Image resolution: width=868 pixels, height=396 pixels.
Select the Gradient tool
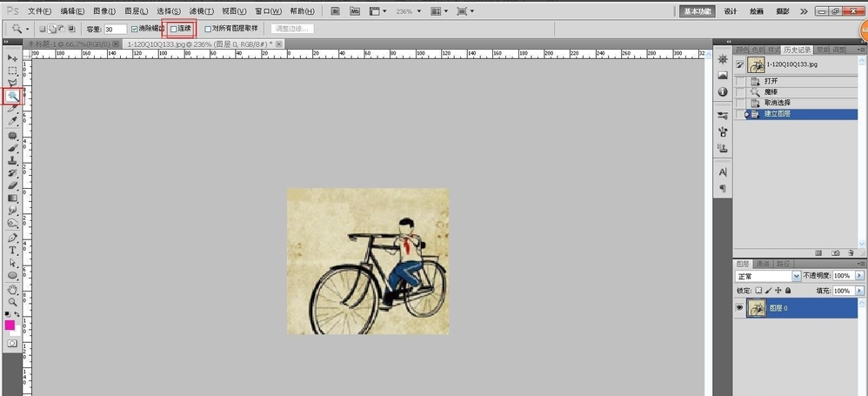coord(12,198)
